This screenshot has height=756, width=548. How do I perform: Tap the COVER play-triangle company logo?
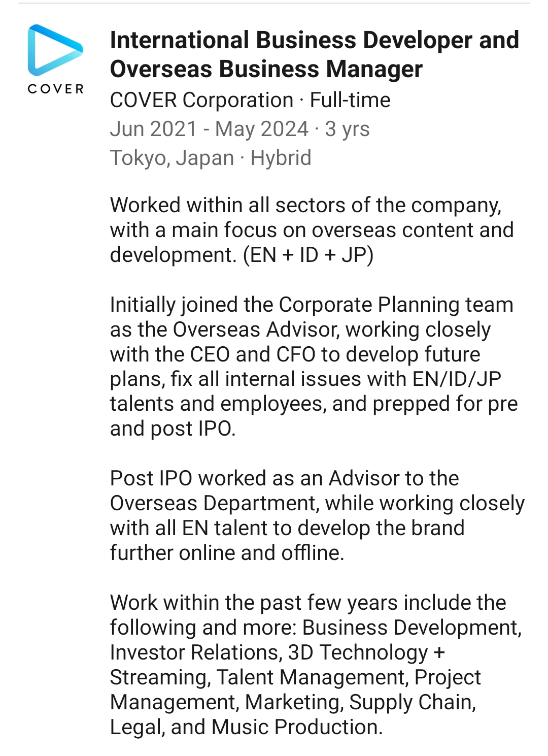55,50
